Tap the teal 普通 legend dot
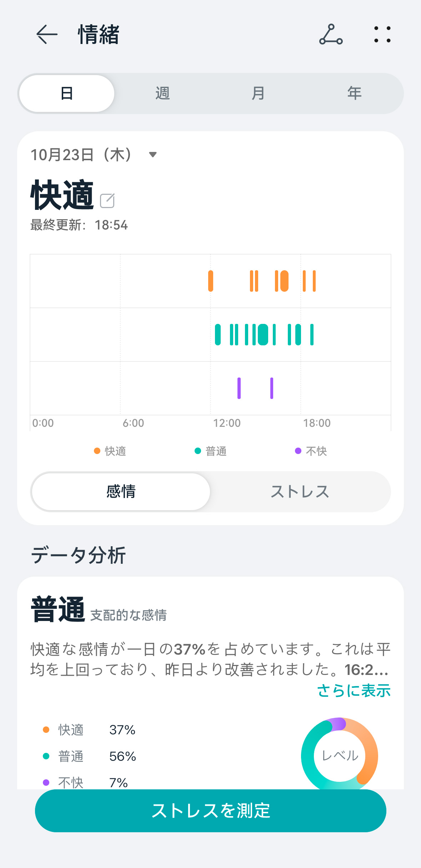421x868 pixels. pos(198,451)
